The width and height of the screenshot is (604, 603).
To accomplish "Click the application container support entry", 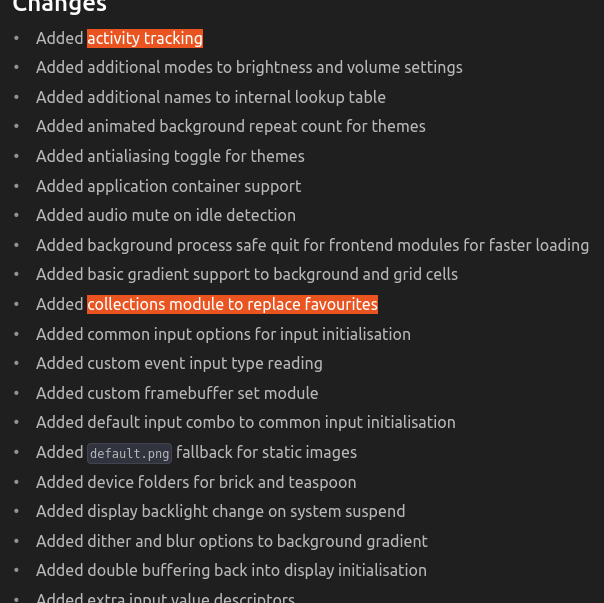I will [169, 186].
